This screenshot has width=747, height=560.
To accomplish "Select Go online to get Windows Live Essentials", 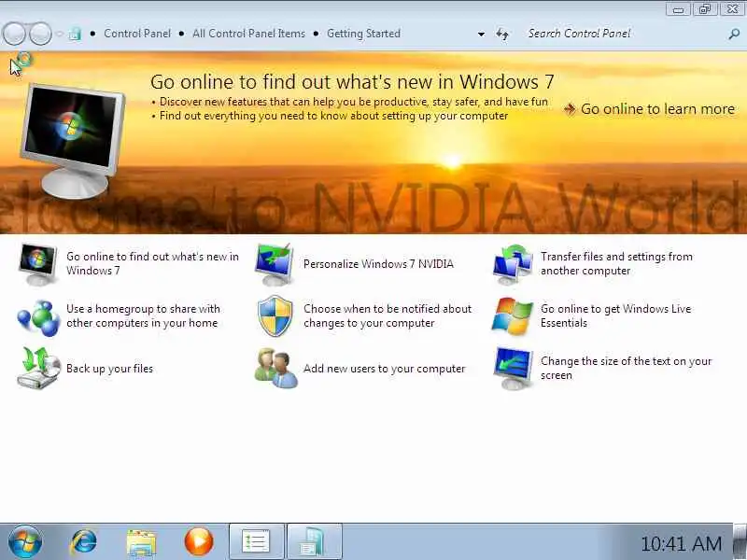I will click(x=615, y=315).
